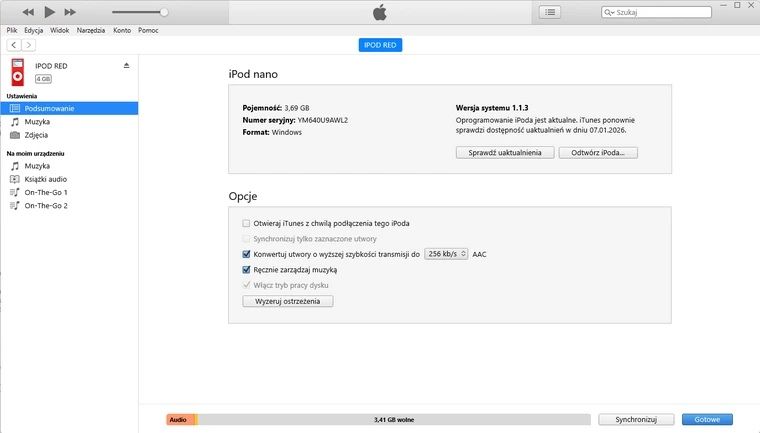Click the Format Windows value
Image resolution: width=760 pixels, height=433 pixels.
pos(286,132)
